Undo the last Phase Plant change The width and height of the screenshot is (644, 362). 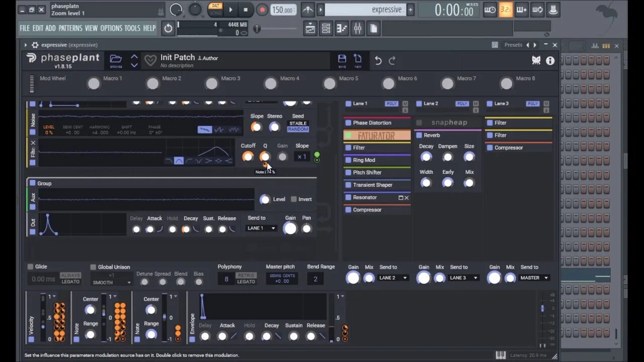pyautogui.click(x=378, y=61)
